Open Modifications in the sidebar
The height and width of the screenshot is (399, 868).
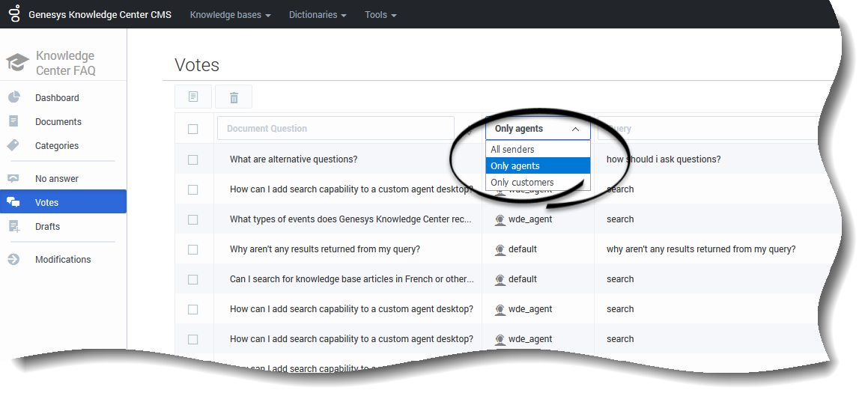62,260
